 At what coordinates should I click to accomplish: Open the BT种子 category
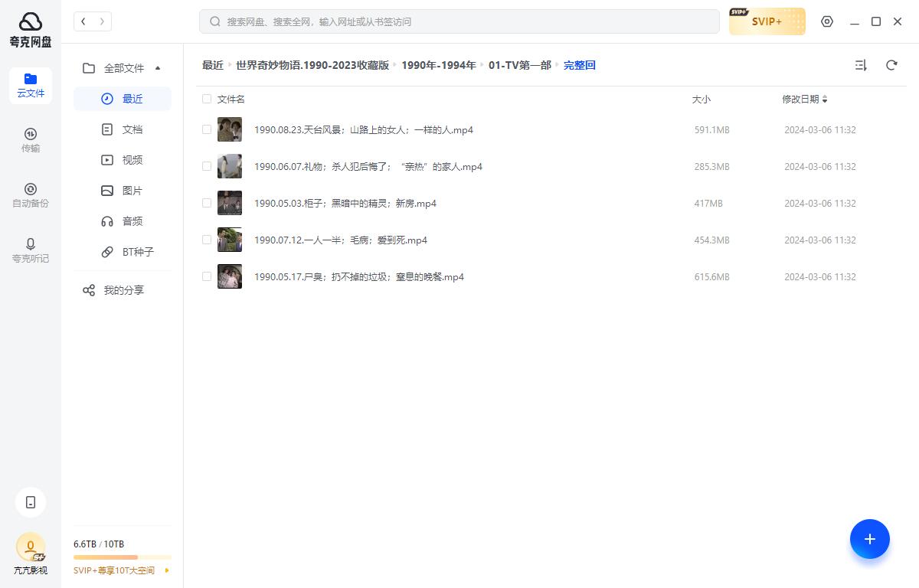[x=138, y=252]
